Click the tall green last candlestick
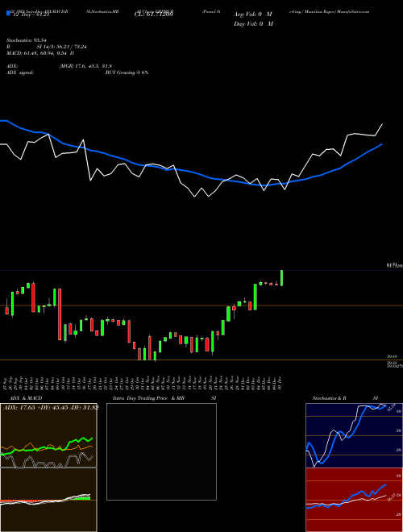 point(281,278)
